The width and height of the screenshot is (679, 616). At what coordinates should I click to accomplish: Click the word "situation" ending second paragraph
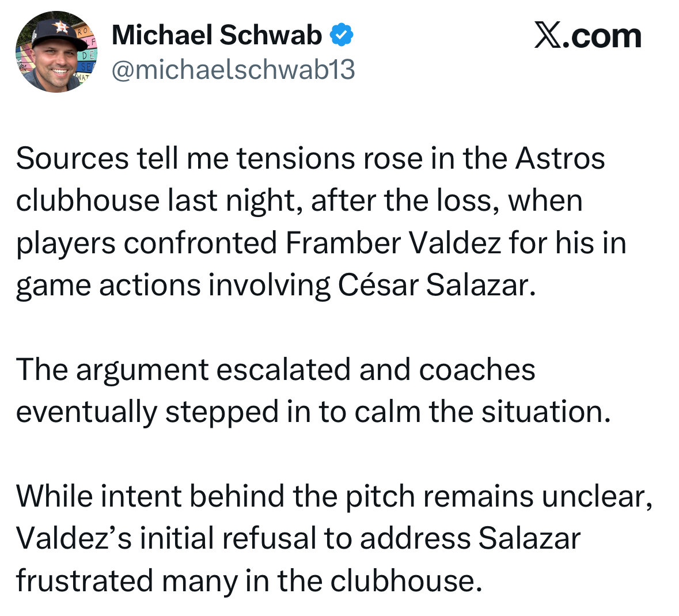click(x=542, y=411)
